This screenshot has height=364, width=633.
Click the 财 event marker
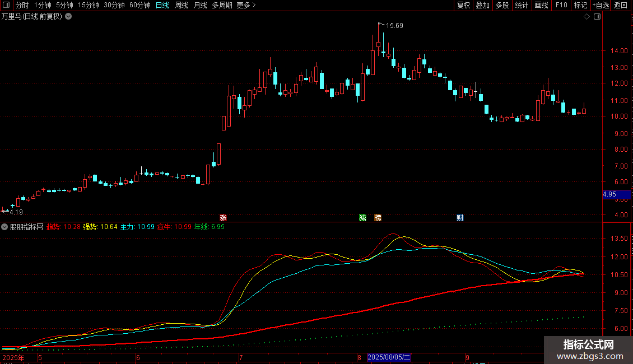[x=460, y=217]
